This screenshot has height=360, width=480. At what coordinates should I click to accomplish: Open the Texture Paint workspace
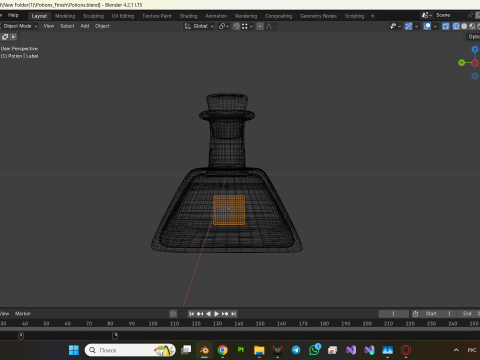157,16
